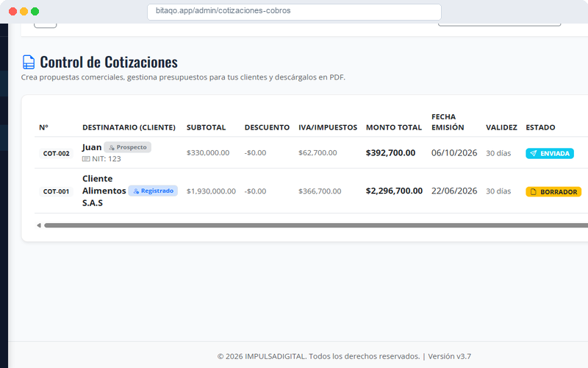Click the DESCUENTO column header

click(x=267, y=127)
